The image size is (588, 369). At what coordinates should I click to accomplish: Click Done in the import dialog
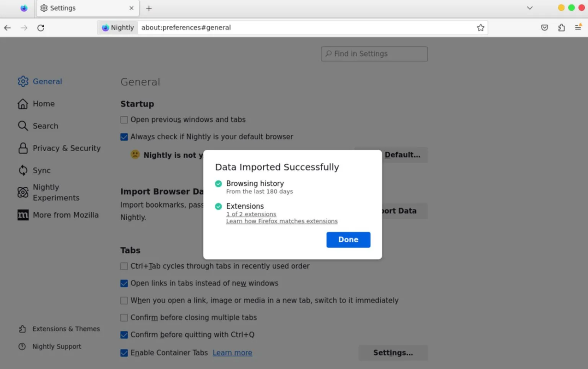point(348,240)
